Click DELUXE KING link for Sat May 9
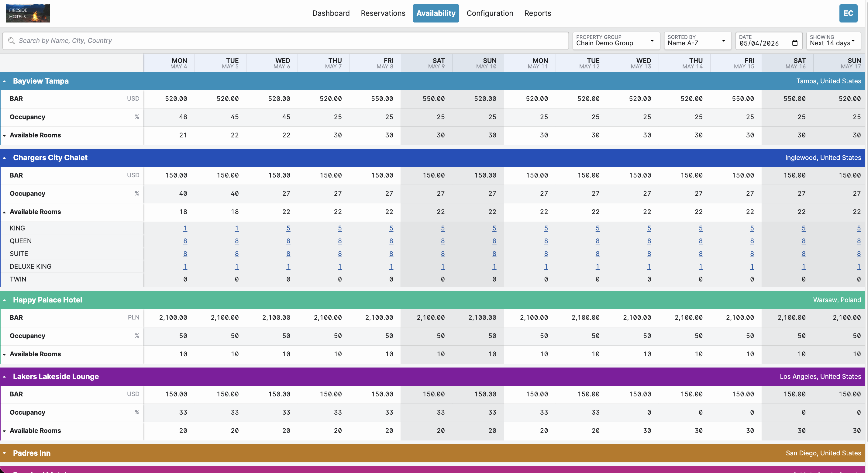Viewport: 868px width, 473px height. (443, 267)
